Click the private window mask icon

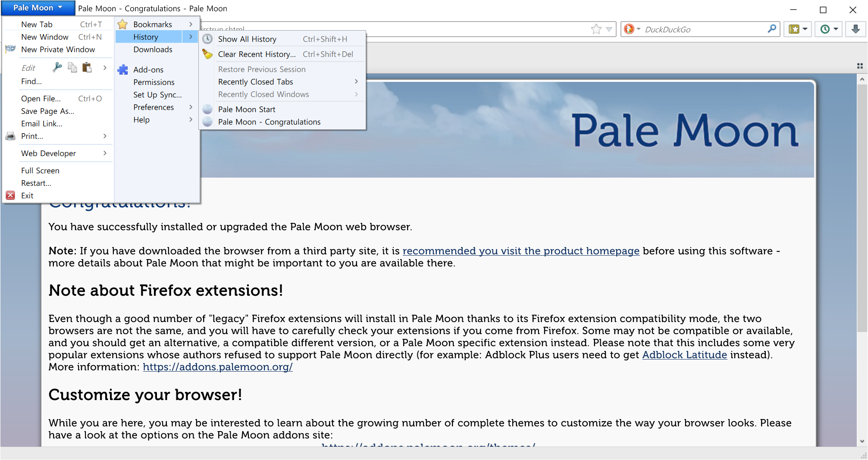(10, 49)
